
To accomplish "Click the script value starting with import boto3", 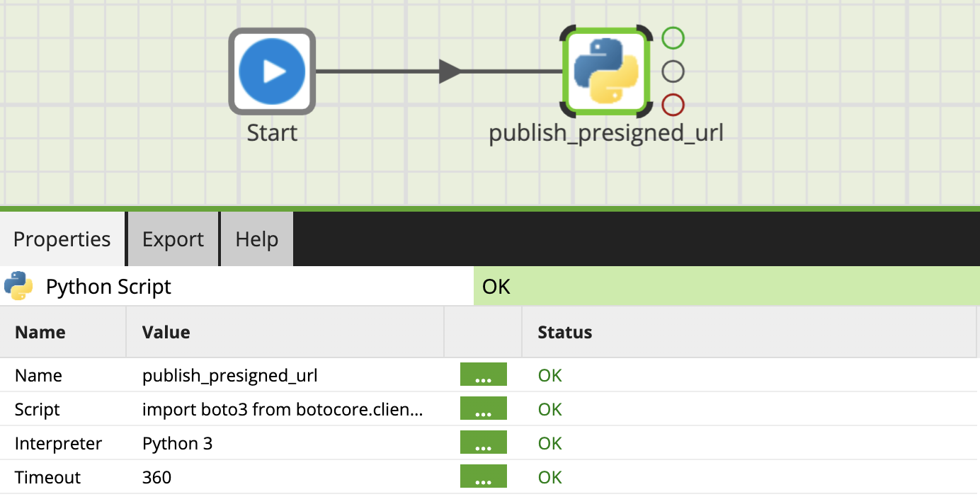I will click(x=283, y=409).
